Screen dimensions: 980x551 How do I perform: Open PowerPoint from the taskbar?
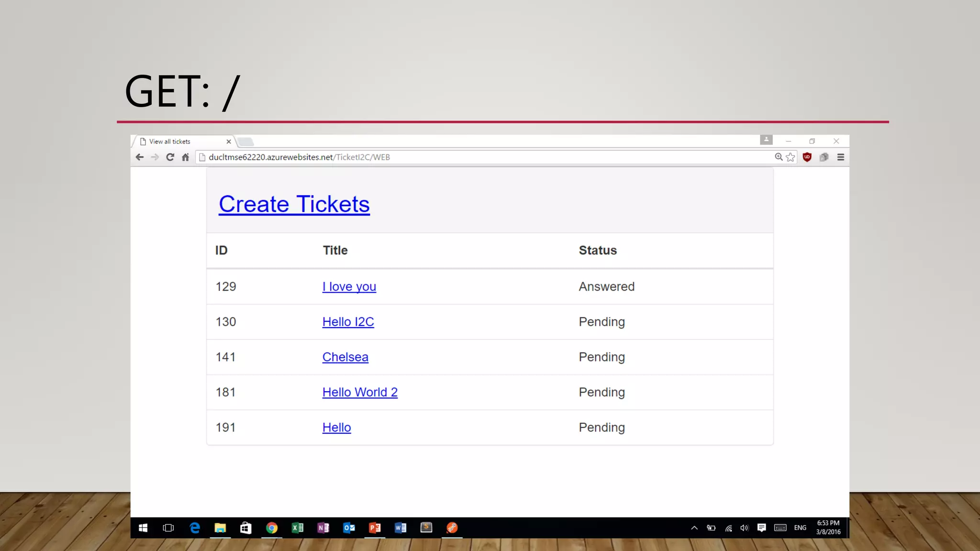375,528
